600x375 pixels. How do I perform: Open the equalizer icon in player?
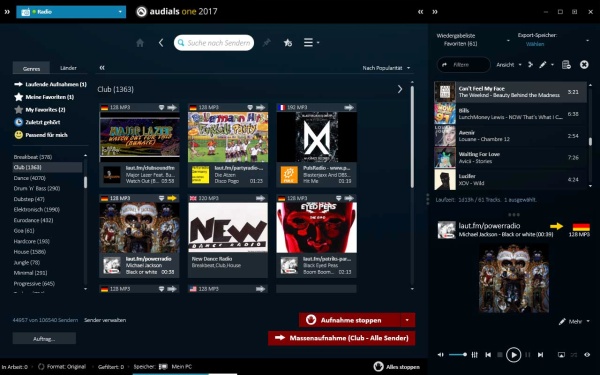click(475, 355)
